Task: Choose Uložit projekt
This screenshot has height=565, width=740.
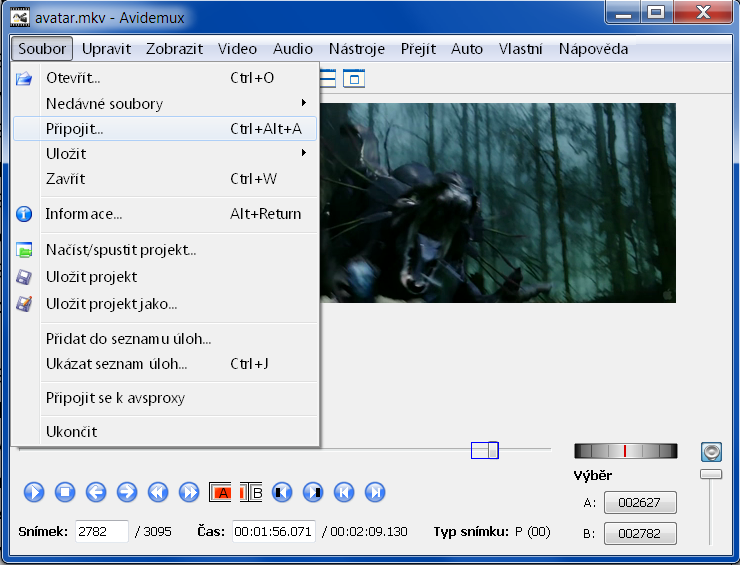Action: coord(164,277)
